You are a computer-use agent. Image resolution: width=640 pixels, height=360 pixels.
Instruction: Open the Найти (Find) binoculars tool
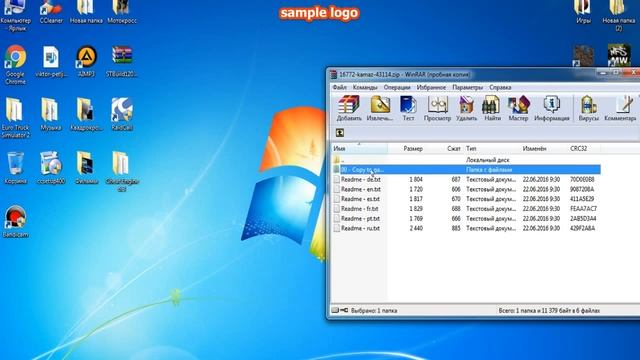[x=492, y=108]
